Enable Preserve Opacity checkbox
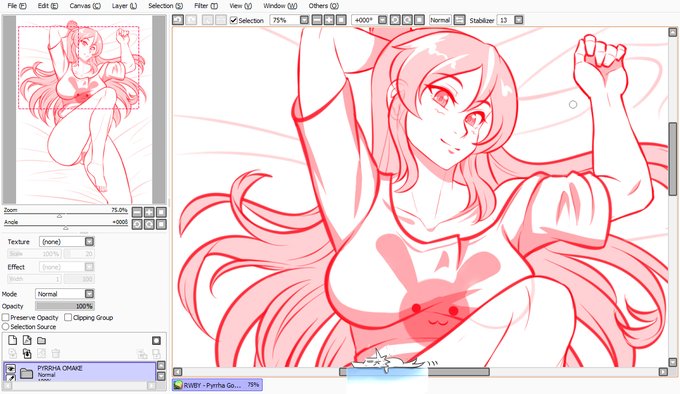 pyautogui.click(x=6, y=317)
